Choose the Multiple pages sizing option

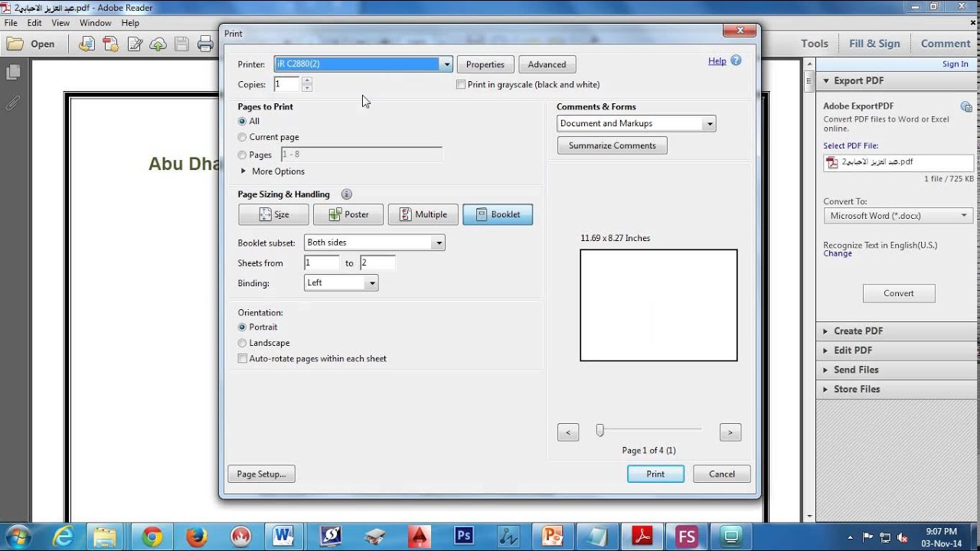coord(423,214)
